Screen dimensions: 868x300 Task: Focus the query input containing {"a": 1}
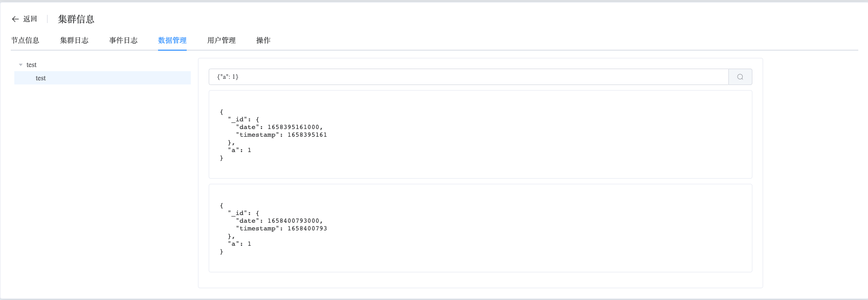tap(469, 77)
